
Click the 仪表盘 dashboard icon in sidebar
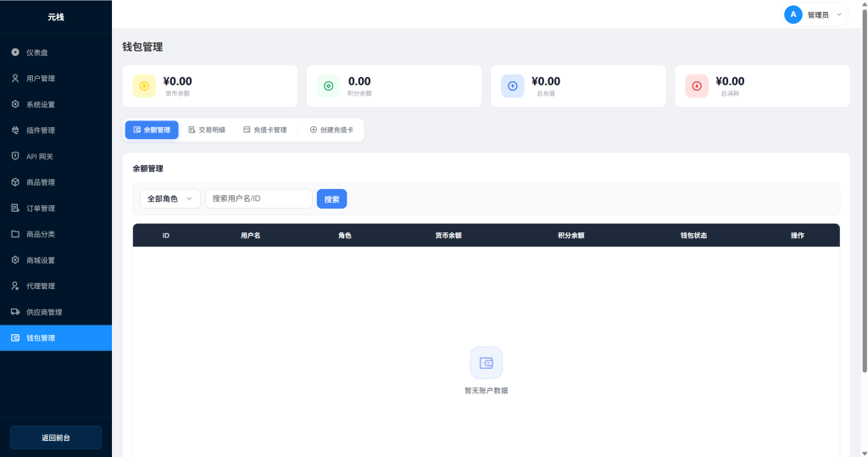pyautogui.click(x=15, y=53)
